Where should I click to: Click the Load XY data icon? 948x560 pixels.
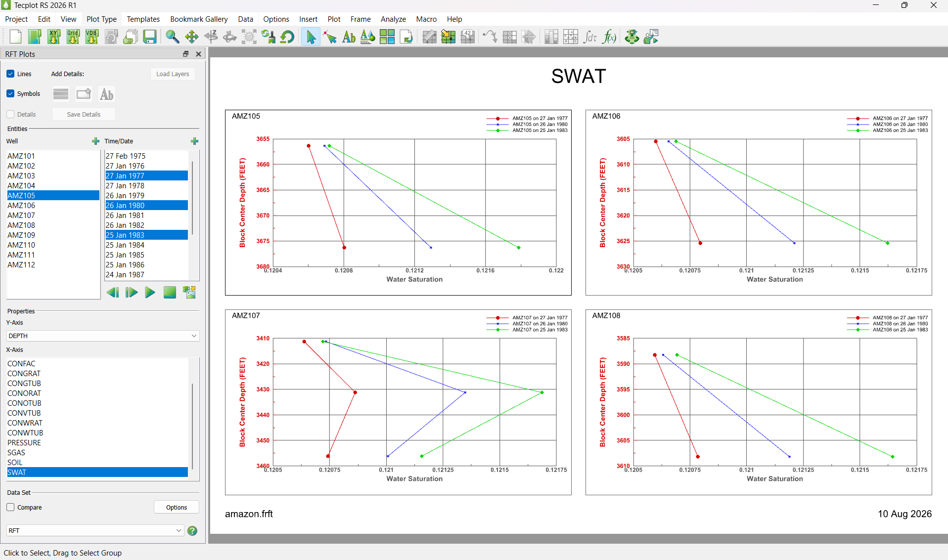pos(54,37)
